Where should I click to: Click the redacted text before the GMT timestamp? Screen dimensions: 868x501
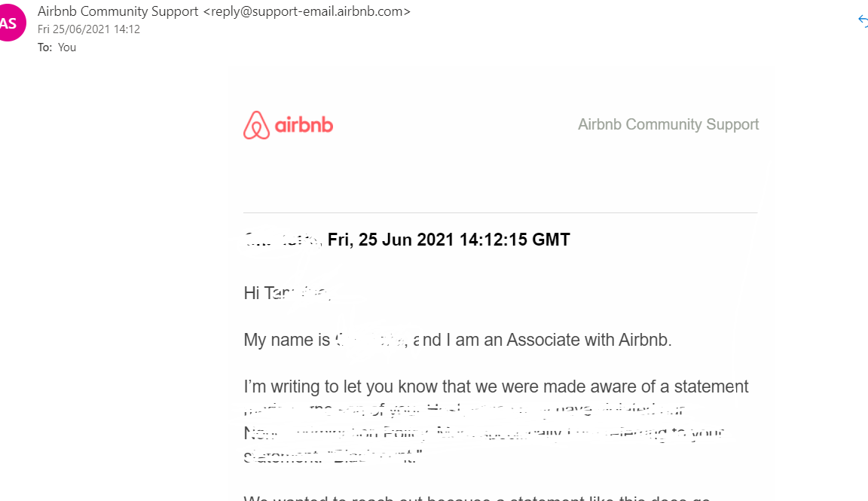(283, 239)
